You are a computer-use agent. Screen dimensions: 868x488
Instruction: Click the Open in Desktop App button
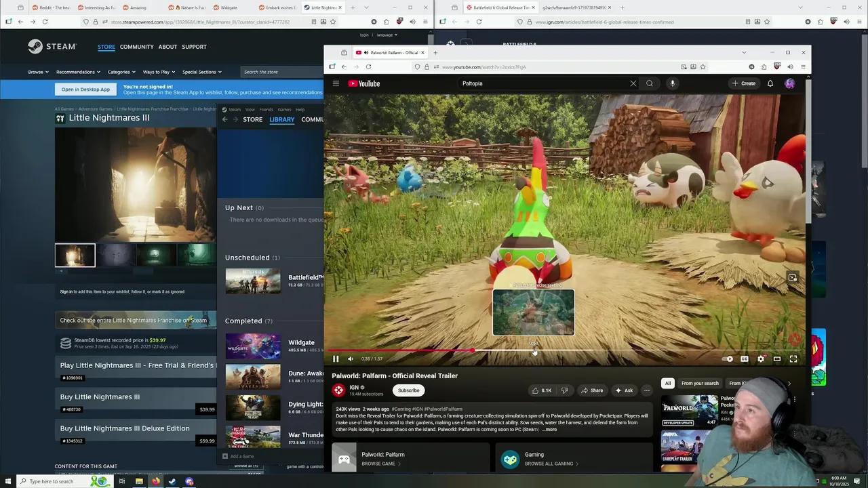85,89
